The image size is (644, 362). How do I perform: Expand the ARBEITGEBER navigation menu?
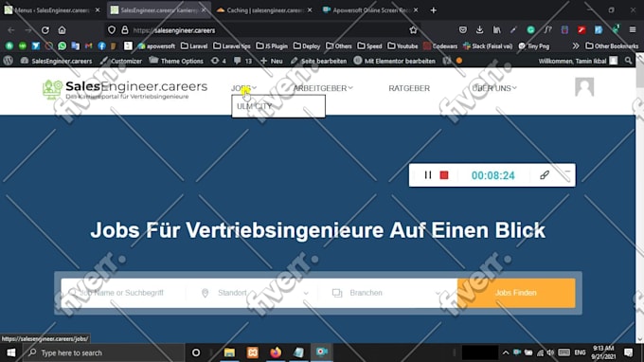[323, 88]
